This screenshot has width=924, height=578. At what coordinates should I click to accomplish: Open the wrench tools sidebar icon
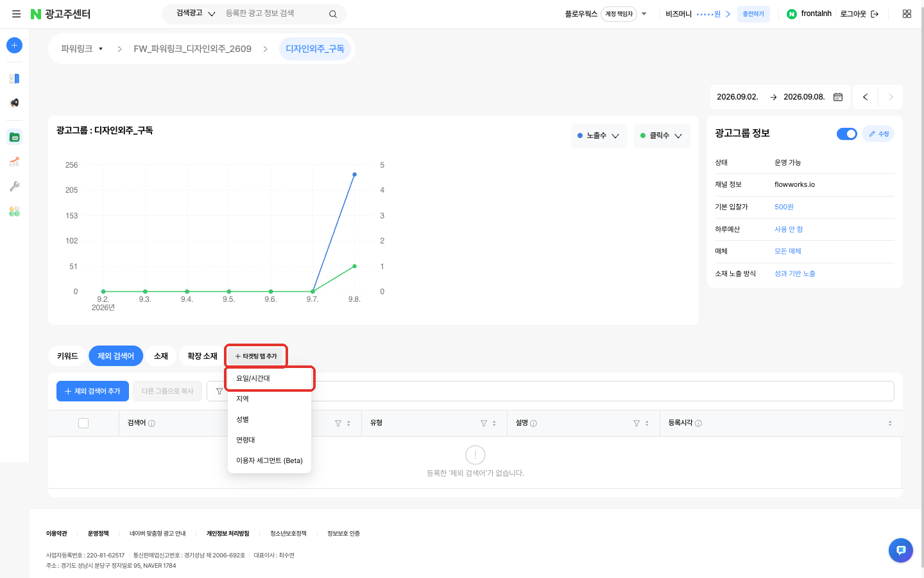click(14, 186)
